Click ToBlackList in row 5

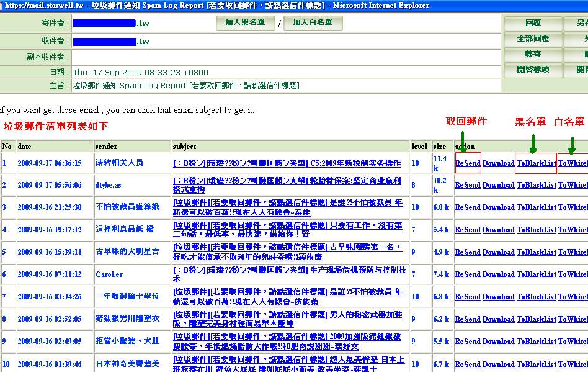pos(537,252)
